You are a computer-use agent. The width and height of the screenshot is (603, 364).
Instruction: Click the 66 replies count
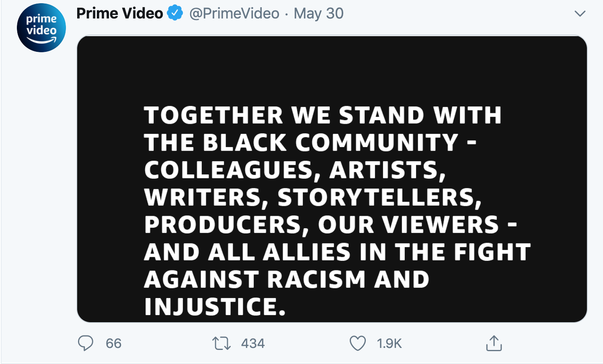pos(113,344)
